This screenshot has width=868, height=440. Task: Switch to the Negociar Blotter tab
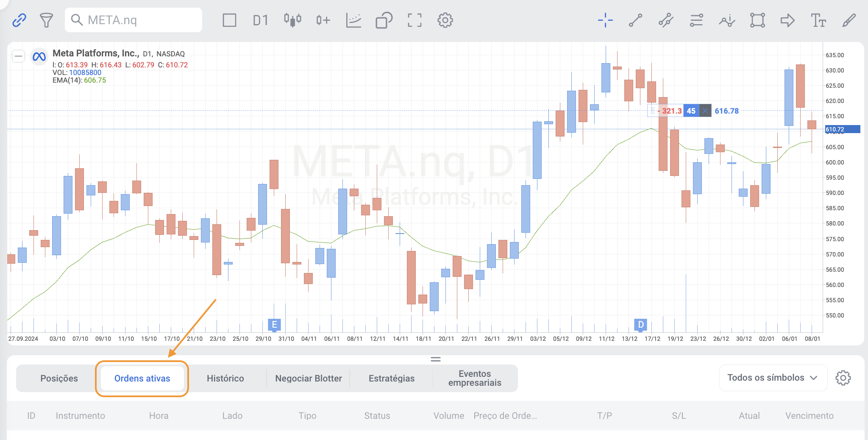pos(308,378)
